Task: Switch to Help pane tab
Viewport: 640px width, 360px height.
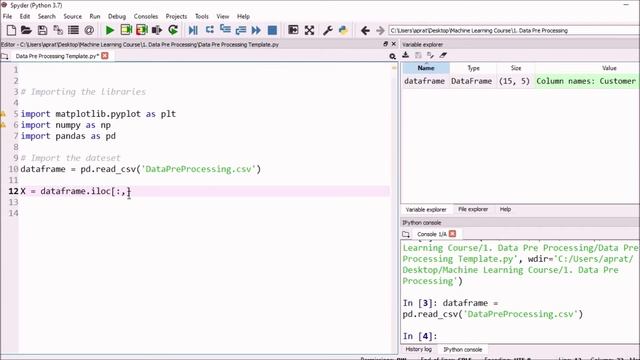Action: [505, 209]
